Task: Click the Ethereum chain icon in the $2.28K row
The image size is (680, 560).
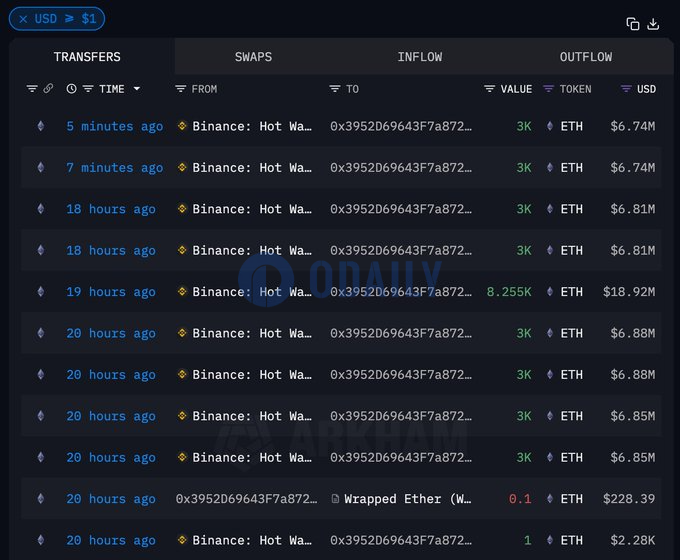Action: pyautogui.click(x=41, y=540)
